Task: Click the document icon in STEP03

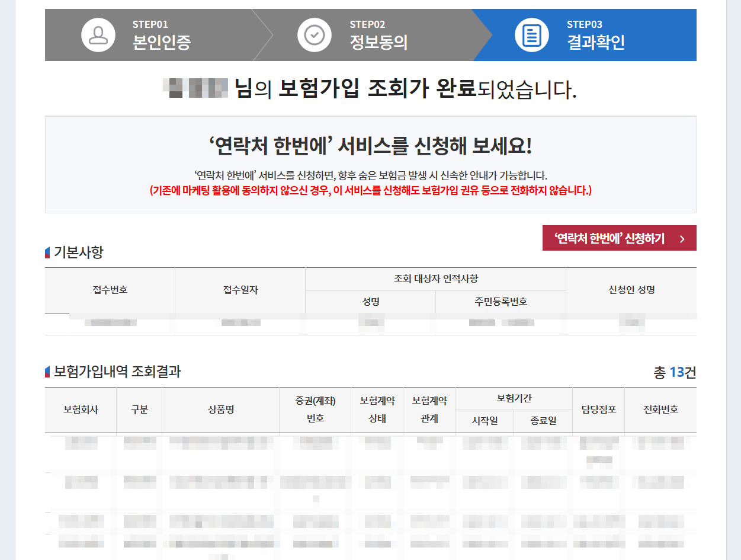Action: click(532, 35)
